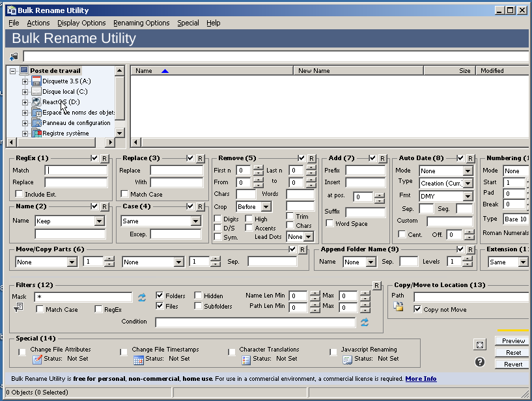The height and width of the screenshot is (401, 532).
Task: Enable Match Case in Replace (3)
Action: [x=124, y=194]
